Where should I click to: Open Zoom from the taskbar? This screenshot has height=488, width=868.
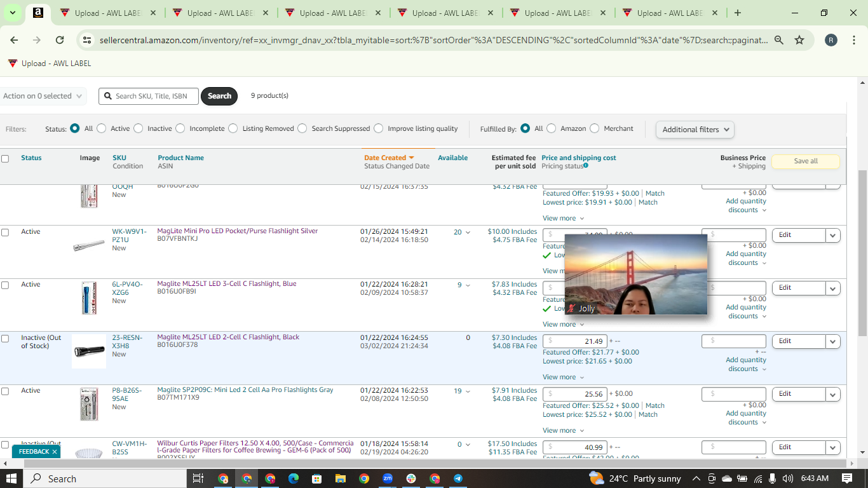387,478
